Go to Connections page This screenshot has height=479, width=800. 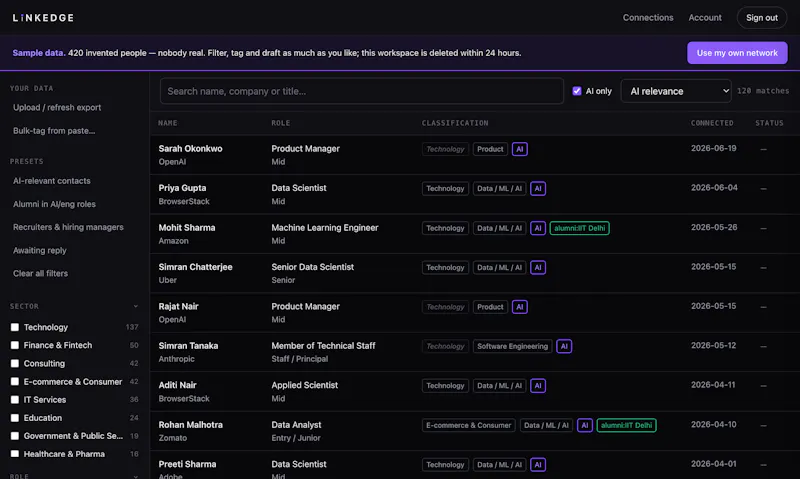point(647,18)
